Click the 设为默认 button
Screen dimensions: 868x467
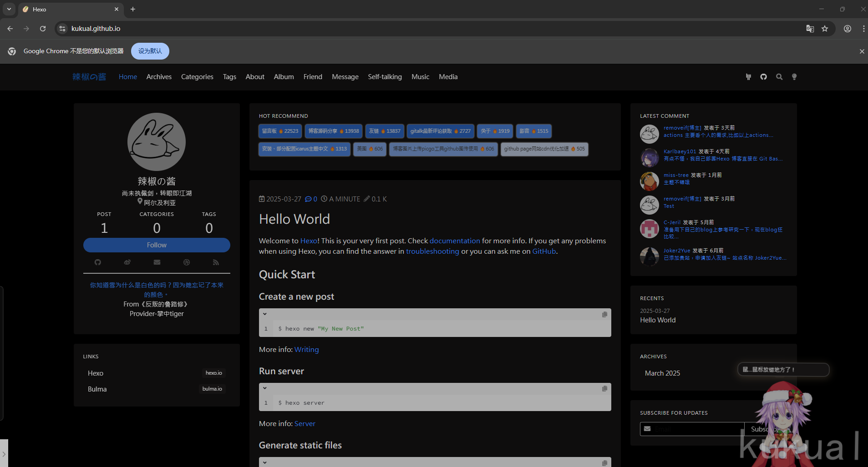pos(150,51)
